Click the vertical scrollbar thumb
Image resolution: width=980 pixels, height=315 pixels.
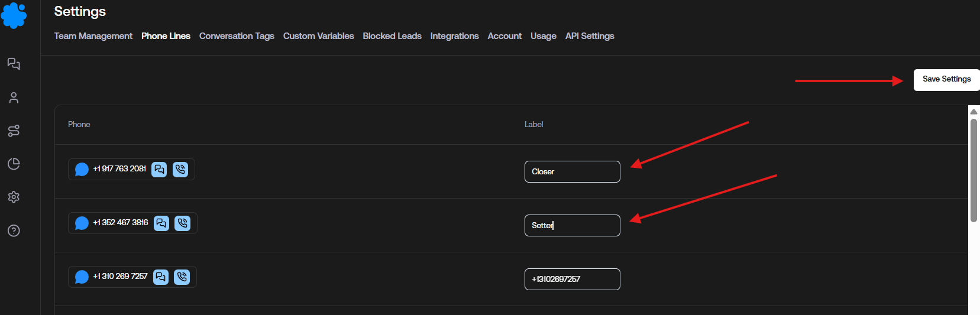click(973, 171)
